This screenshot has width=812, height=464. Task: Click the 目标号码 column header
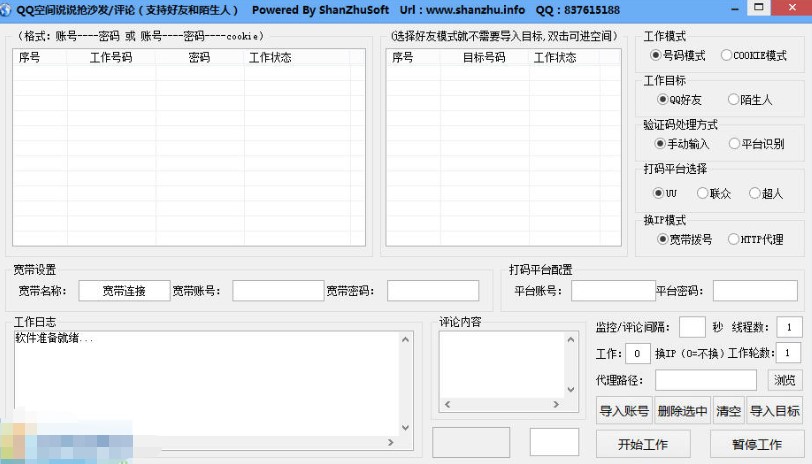coord(484,57)
